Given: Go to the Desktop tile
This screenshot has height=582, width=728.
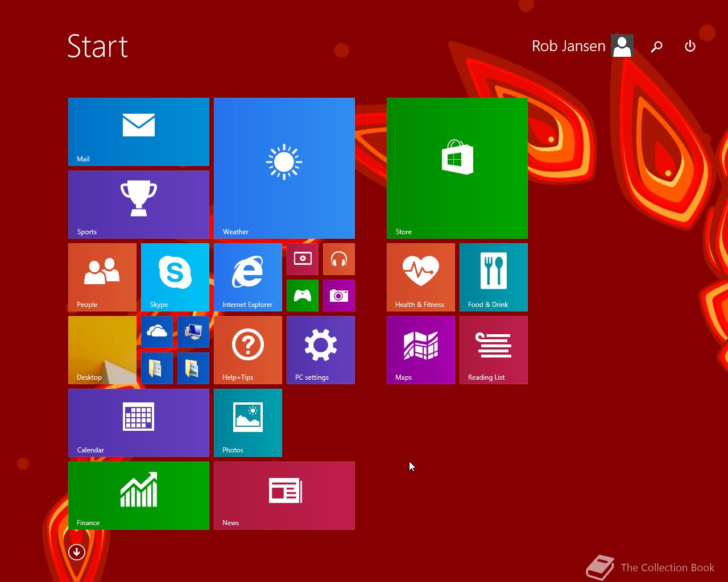Looking at the screenshot, I should tap(102, 350).
